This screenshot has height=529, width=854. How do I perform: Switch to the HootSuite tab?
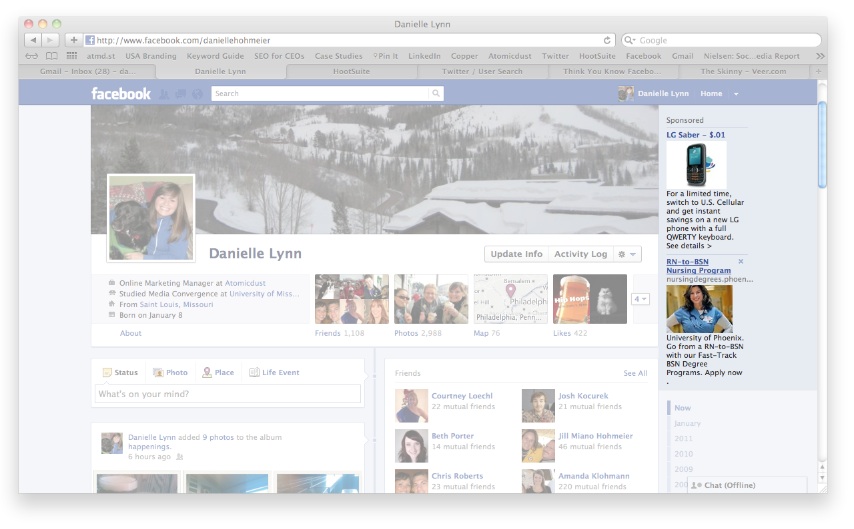351,71
